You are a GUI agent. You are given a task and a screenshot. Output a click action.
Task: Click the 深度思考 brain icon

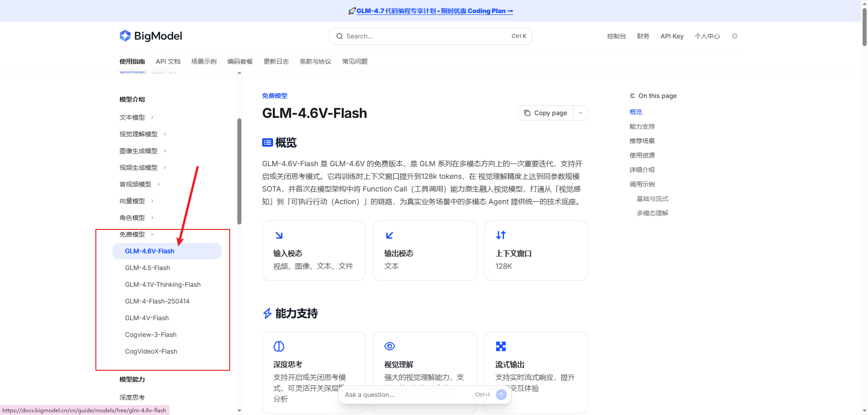(x=279, y=346)
